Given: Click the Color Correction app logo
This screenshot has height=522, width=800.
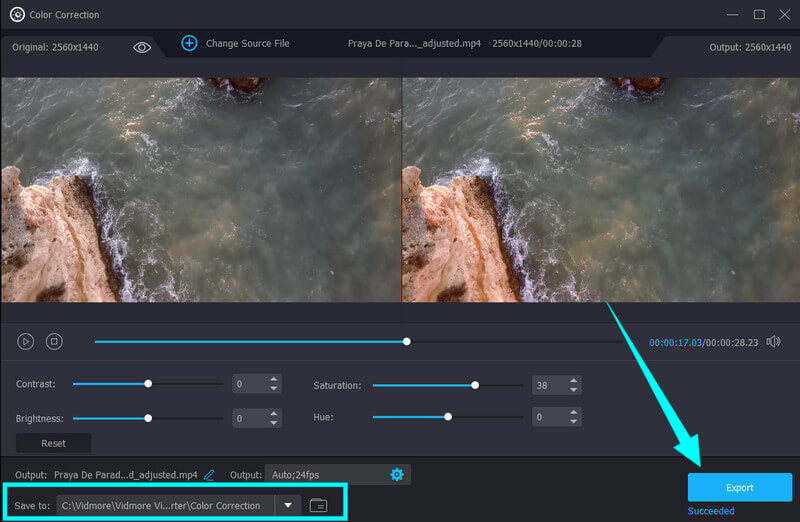Looking at the screenshot, I should point(16,14).
